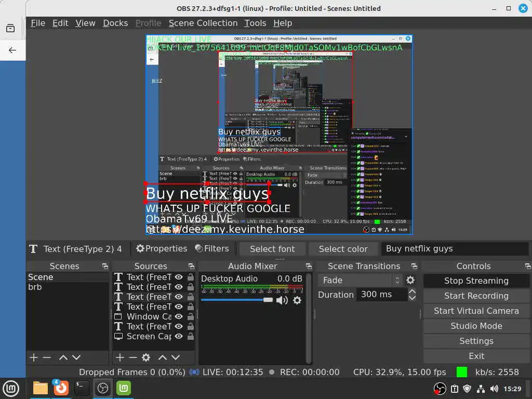The height and width of the screenshot is (399, 532).
Task: Click the Desktop Audio level meter
Action: (x=252, y=288)
